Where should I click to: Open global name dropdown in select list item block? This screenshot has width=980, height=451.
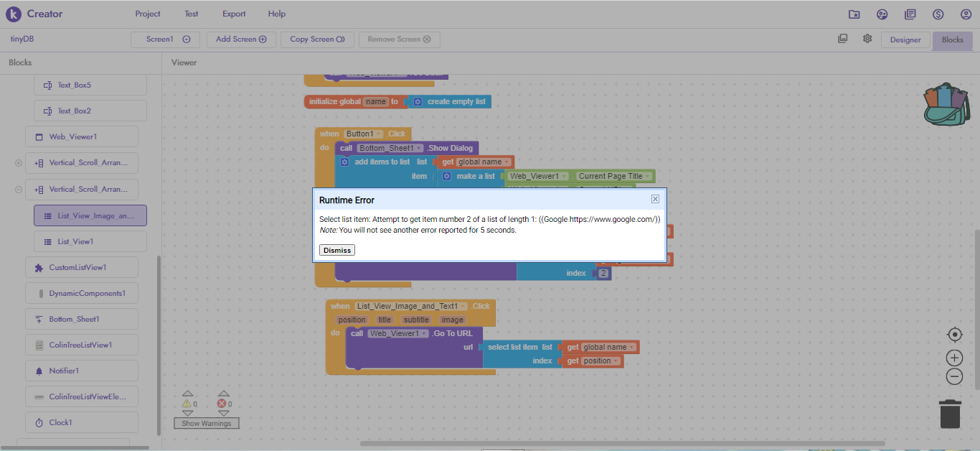pos(608,348)
